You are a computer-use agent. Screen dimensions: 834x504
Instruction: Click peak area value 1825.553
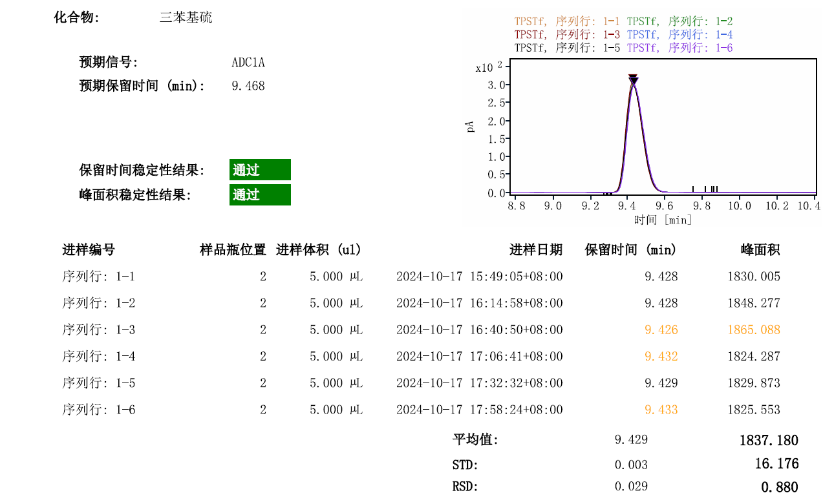tap(754, 410)
